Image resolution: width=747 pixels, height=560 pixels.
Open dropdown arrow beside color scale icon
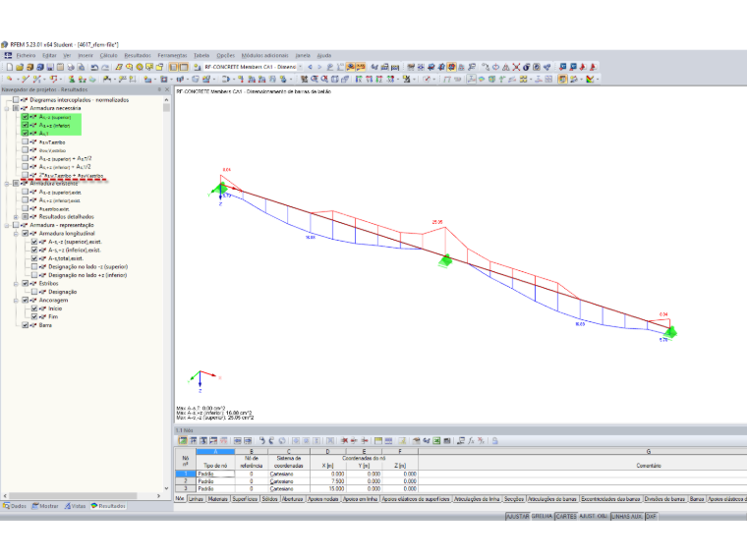pos(598,79)
